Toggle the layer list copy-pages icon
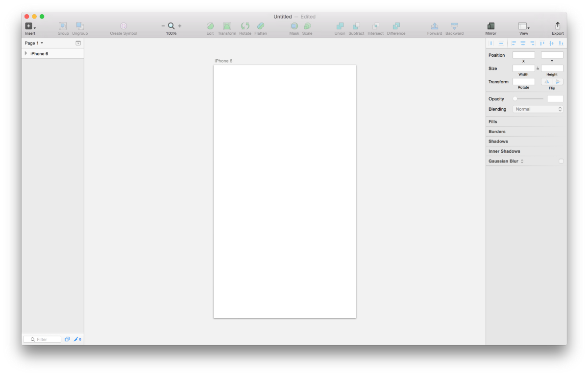Screen dimensions: 588x375 tap(67, 339)
